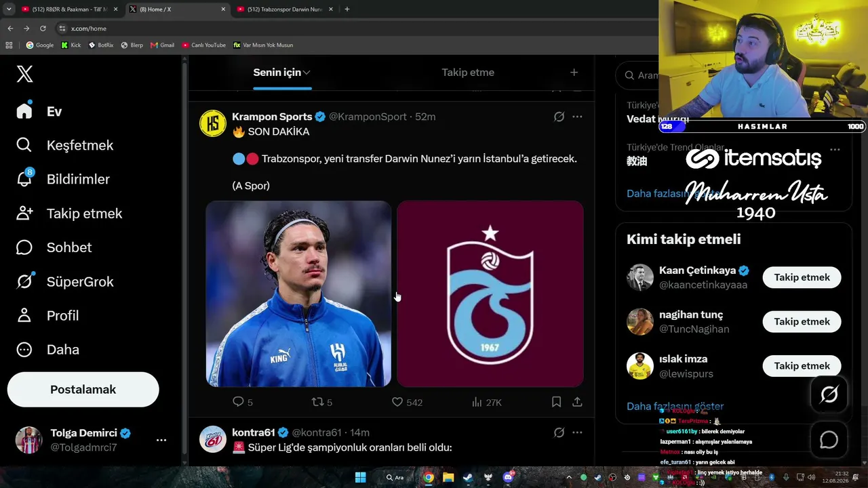Like the Krampon Sports post with 542 likes

(x=397, y=402)
